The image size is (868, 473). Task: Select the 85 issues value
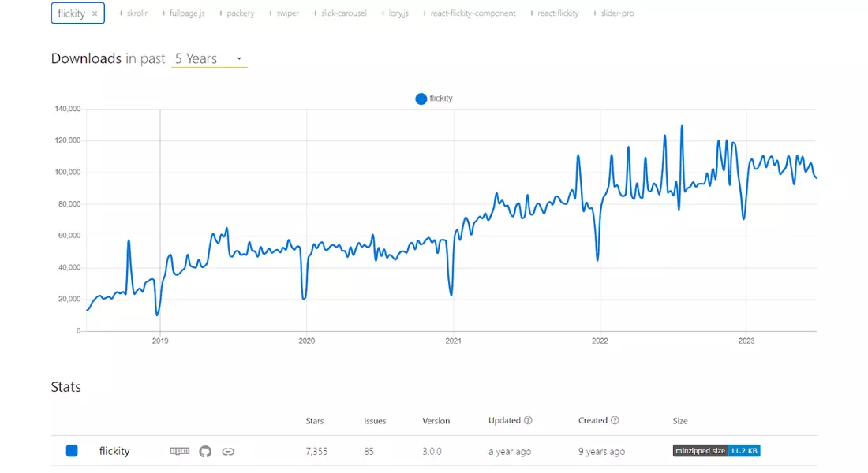click(369, 452)
